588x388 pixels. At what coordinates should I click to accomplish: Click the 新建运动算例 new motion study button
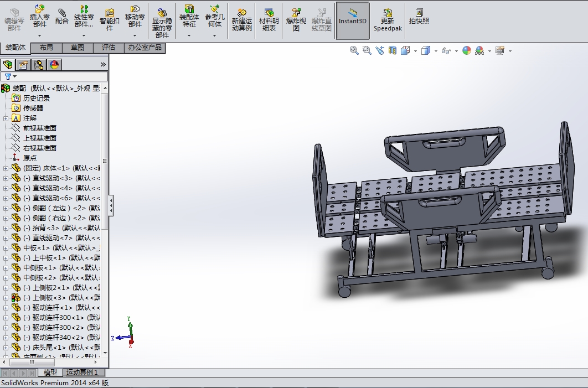pos(242,19)
